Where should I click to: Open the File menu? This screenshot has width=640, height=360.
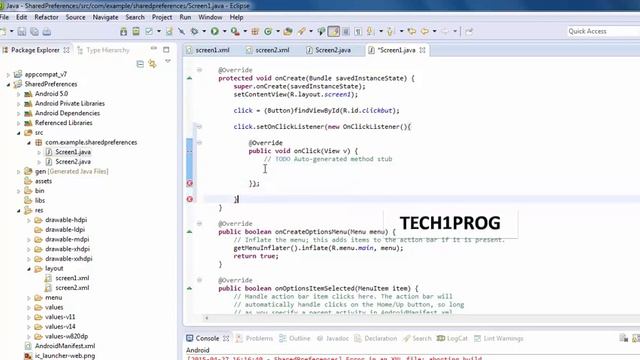(x=4, y=17)
